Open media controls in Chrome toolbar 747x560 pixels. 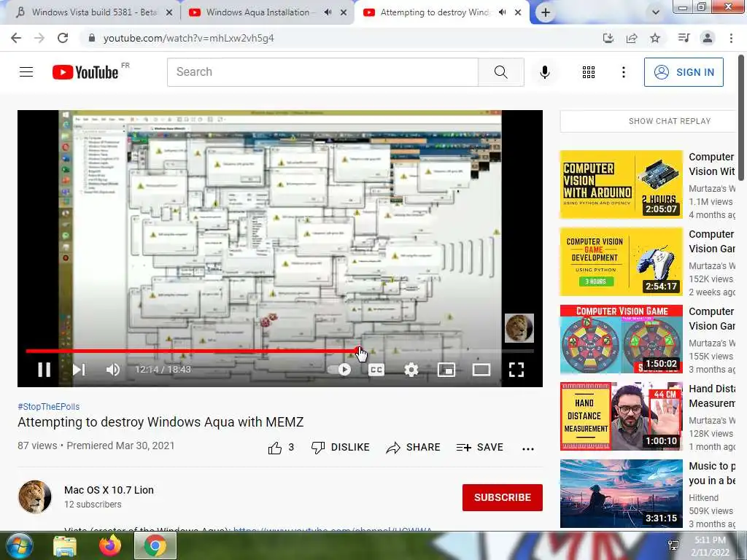[684, 38]
